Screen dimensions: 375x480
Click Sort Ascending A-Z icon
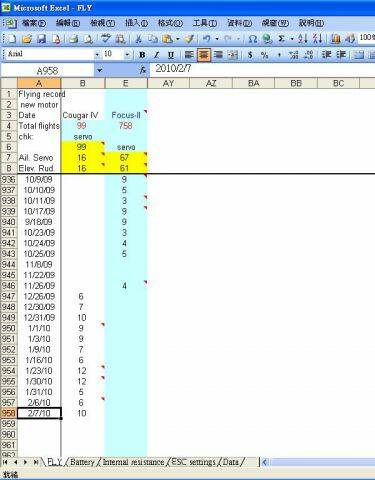(x=302, y=39)
